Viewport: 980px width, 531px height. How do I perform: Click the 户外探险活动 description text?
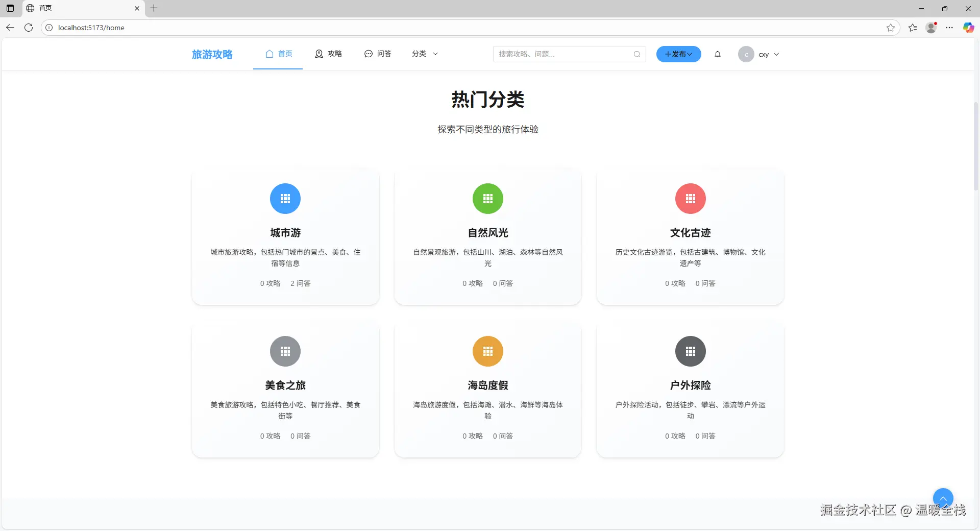pos(691,411)
